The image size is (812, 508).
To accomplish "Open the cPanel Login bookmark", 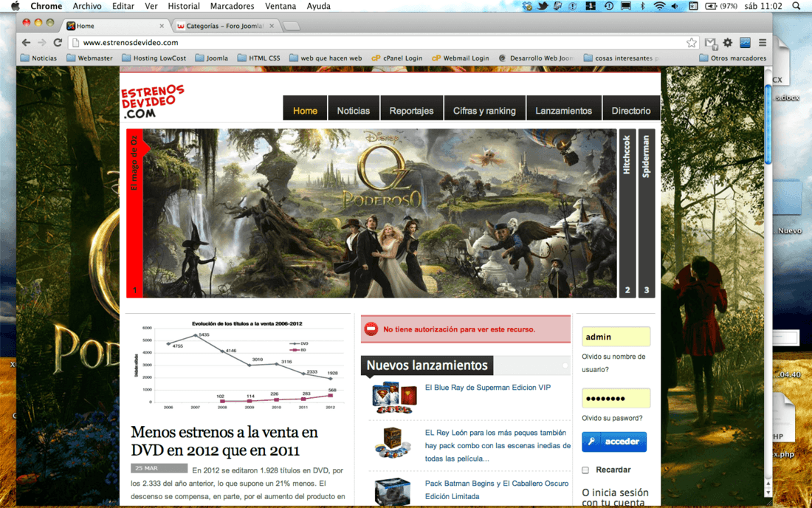I will tap(396, 58).
